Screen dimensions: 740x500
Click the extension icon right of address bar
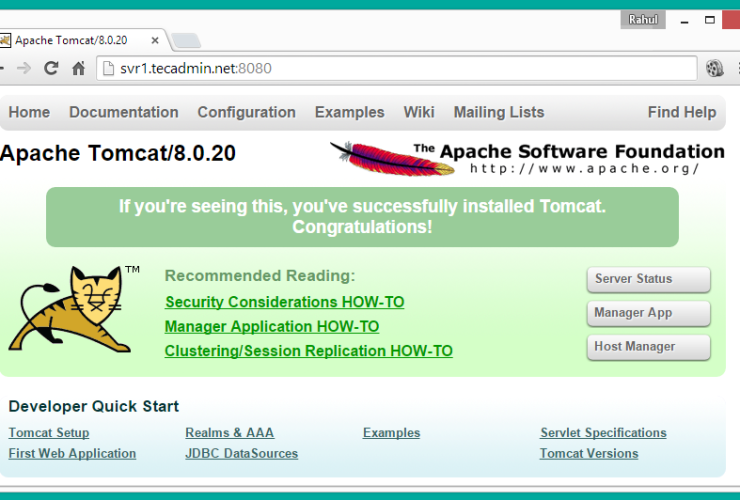pyautogui.click(x=715, y=68)
